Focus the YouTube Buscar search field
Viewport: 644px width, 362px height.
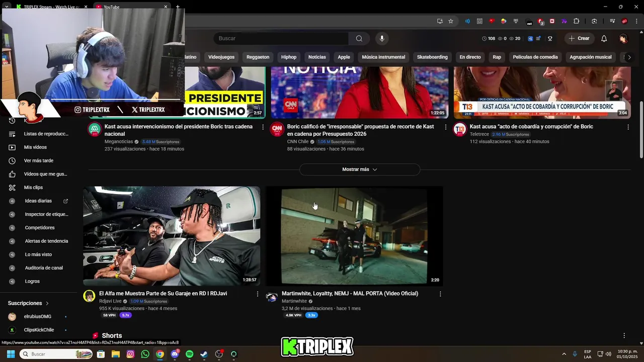(x=282, y=39)
